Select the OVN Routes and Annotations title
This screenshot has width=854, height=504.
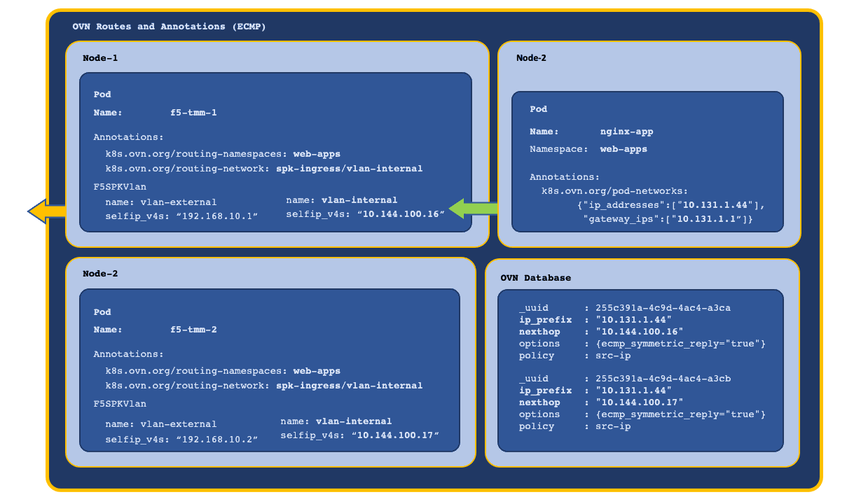tap(170, 27)
